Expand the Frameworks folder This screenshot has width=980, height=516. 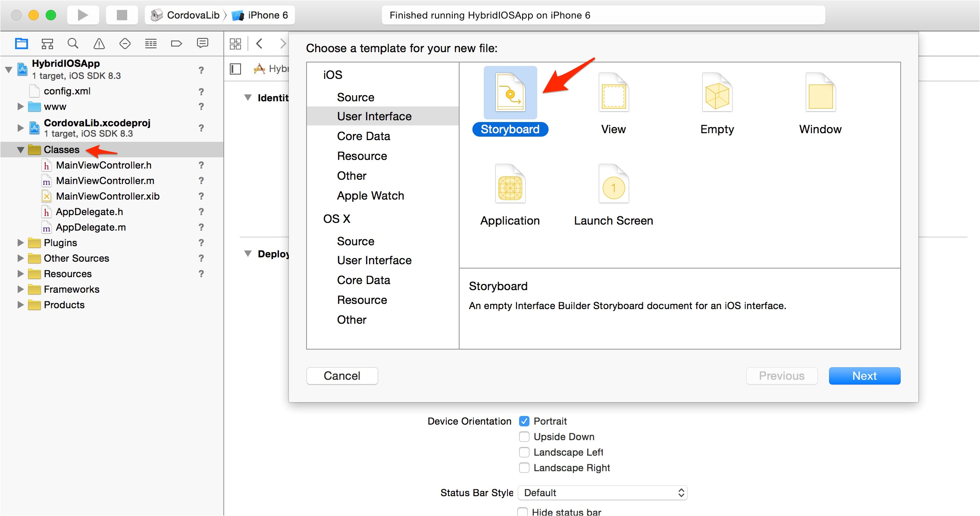(20, 289)
